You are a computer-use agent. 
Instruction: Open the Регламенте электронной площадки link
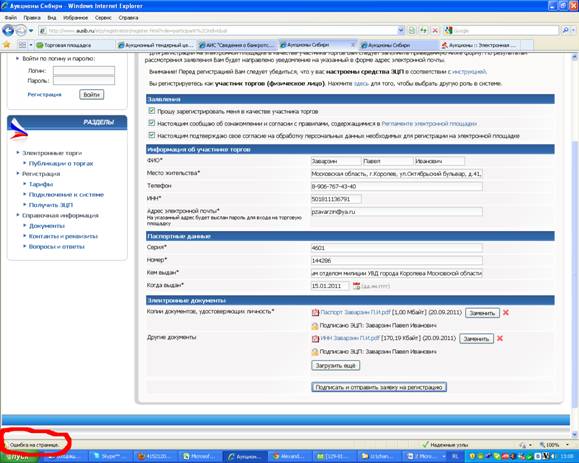pos(429,124)
